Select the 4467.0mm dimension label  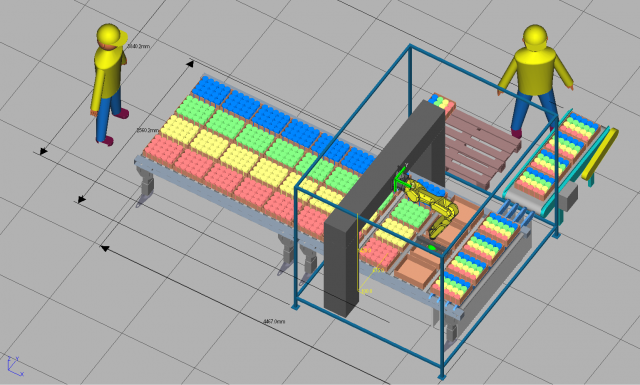pos(274,321)
